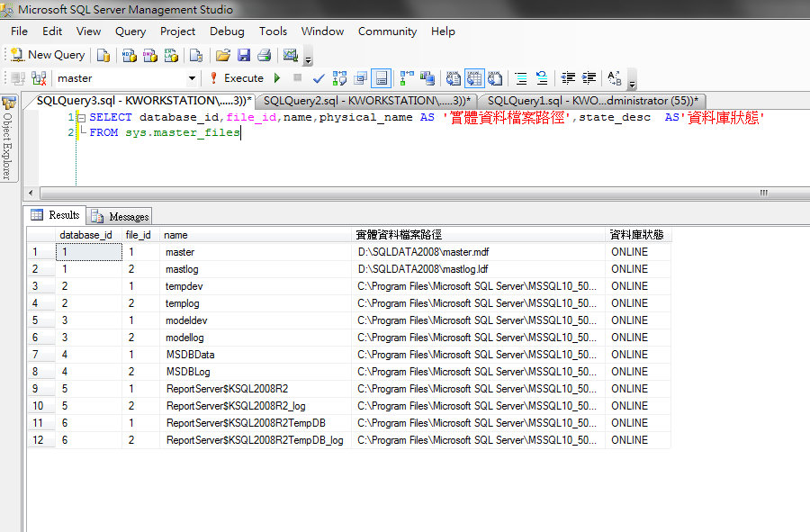The image size is (810, 532).
Task: Select ReportServer$KSQL2008R2TempDB_log cell
Action: tap(256, 440)
